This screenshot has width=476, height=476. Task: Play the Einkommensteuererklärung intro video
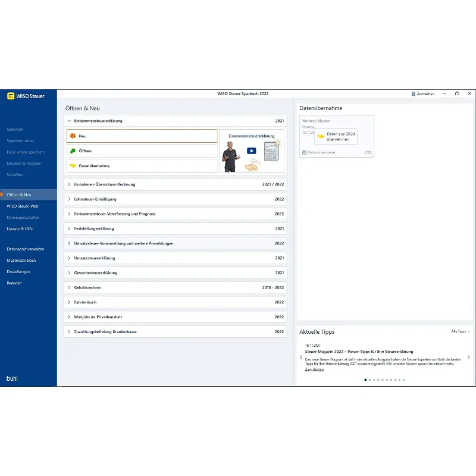251,151
